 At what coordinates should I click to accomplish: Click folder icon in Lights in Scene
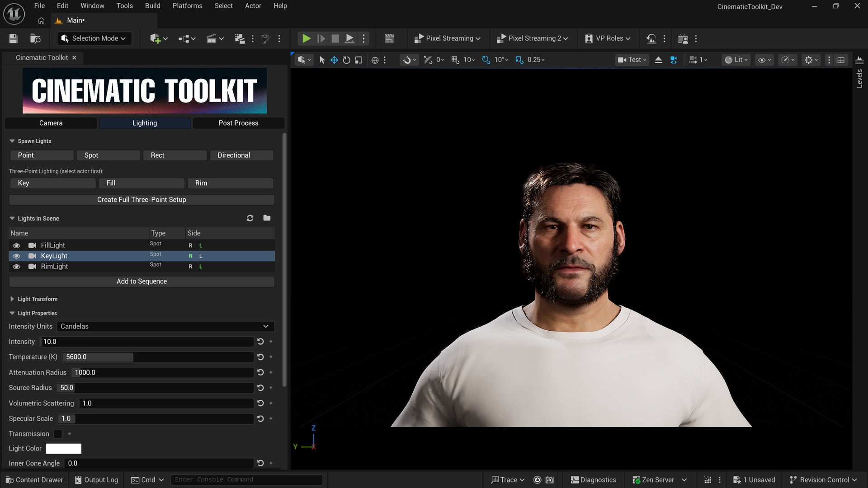267,218
